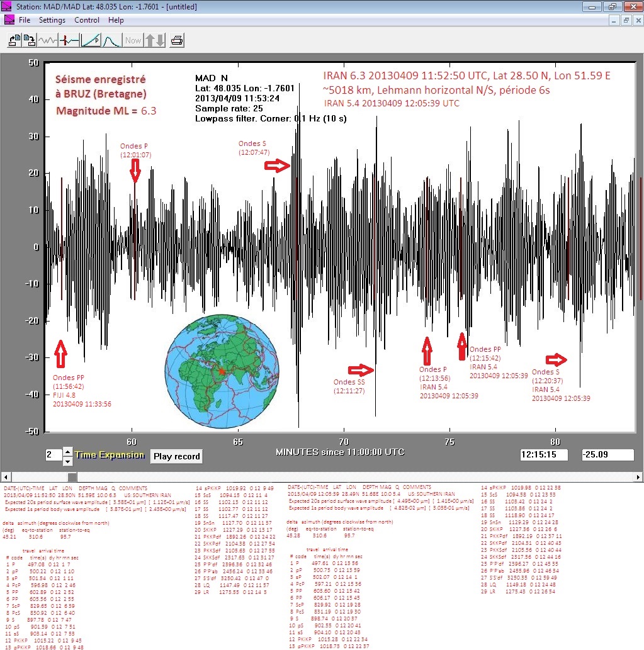Click the 12:15:15 time readout field
Image resolution: width=644 pixels, height=650 pixels.
[544, 455]
